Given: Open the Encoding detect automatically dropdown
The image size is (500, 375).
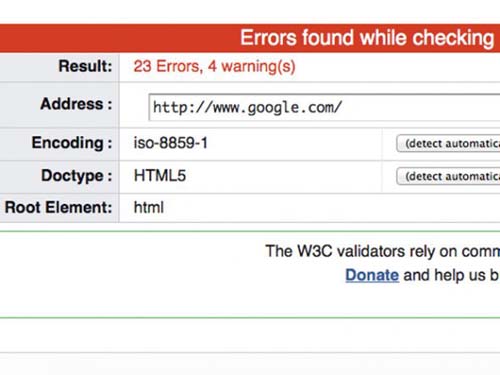Looking at the screenshot, I should (448, 144).
